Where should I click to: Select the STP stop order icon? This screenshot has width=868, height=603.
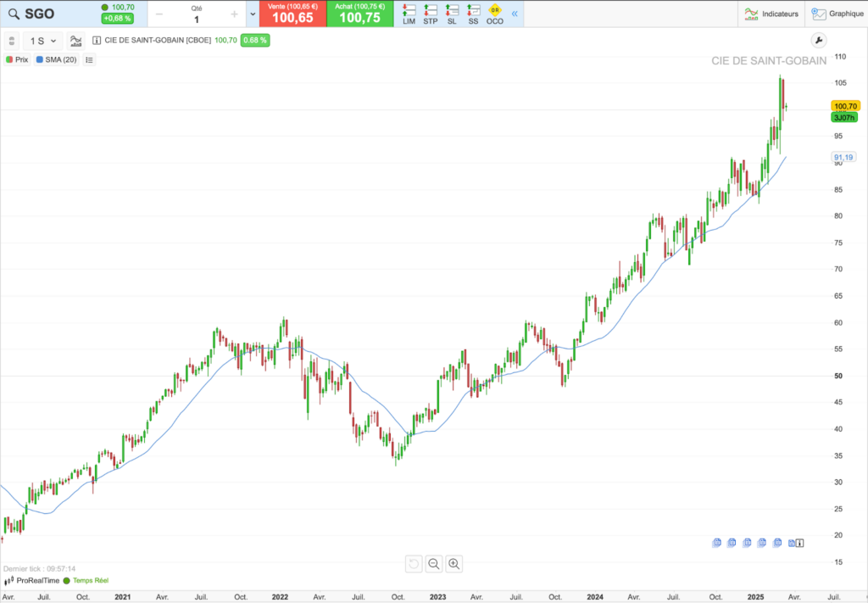430,14
